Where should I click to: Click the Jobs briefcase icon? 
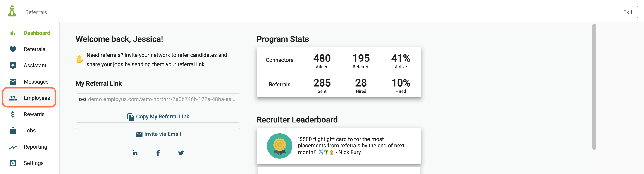[x=13, y=131]
